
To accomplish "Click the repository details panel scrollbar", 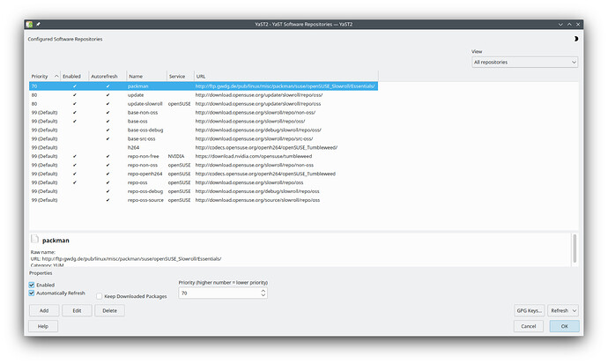I will pyautogui.click(x=575, y=248).
